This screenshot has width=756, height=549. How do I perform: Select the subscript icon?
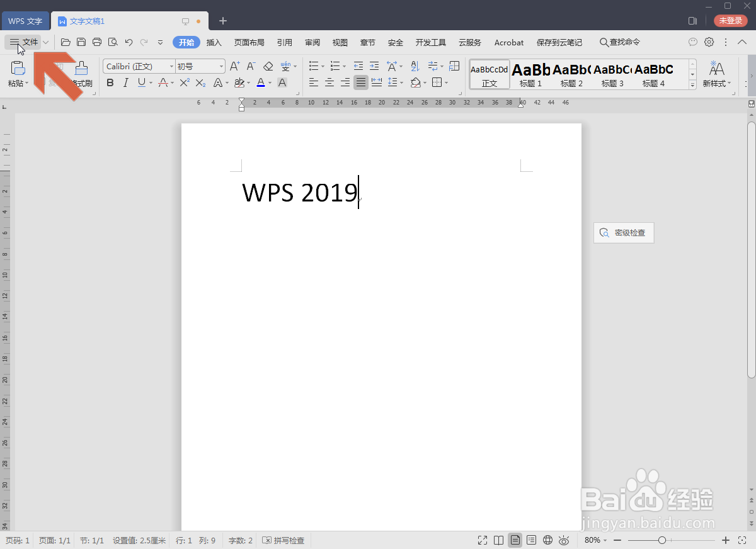(200, 82)
